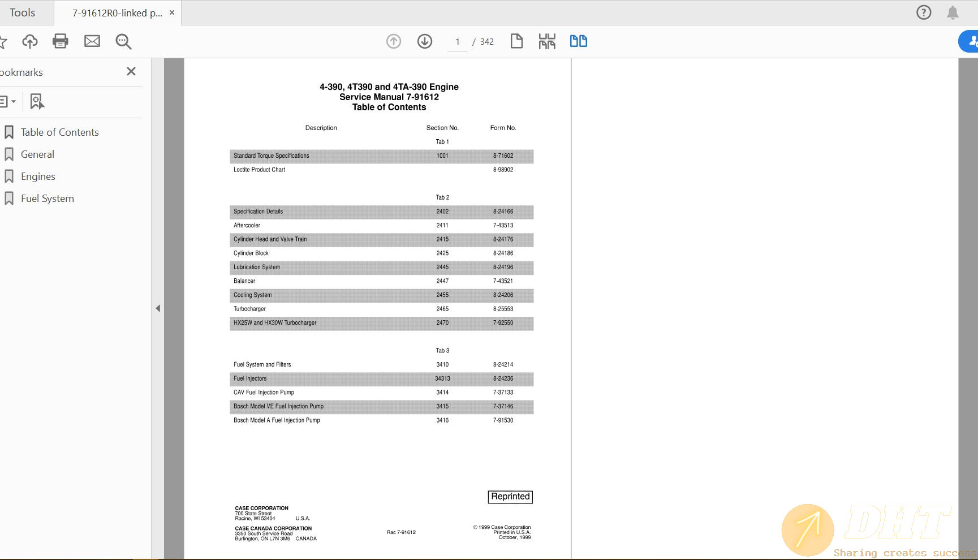Screen dimensions: 978x560
Task: Close the 7-91612R0-linked document tab
Action: [172, 12]
